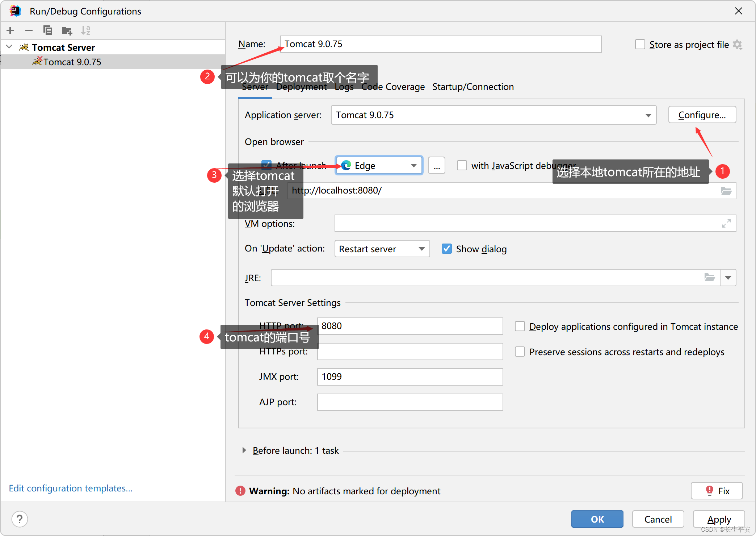Focus the JRE path field
Image resolution: width=756 pixels, height=536 pixels.
tap(495, 278)
